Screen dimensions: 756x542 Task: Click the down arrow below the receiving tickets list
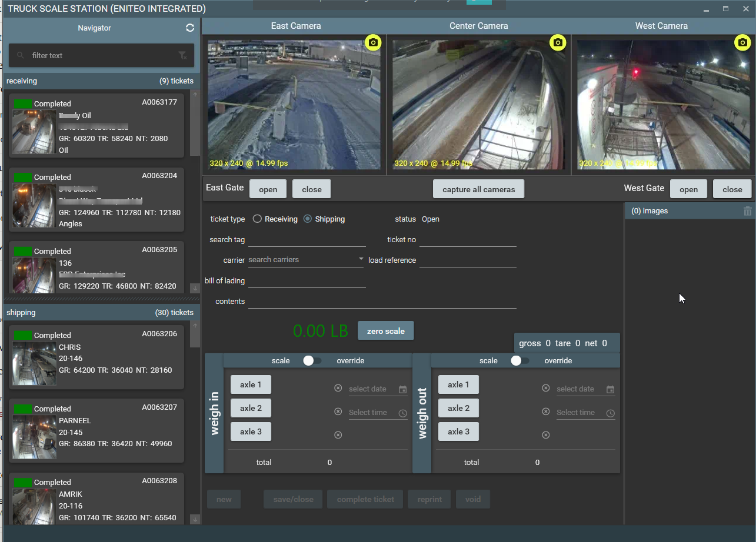tap(195, 289)
